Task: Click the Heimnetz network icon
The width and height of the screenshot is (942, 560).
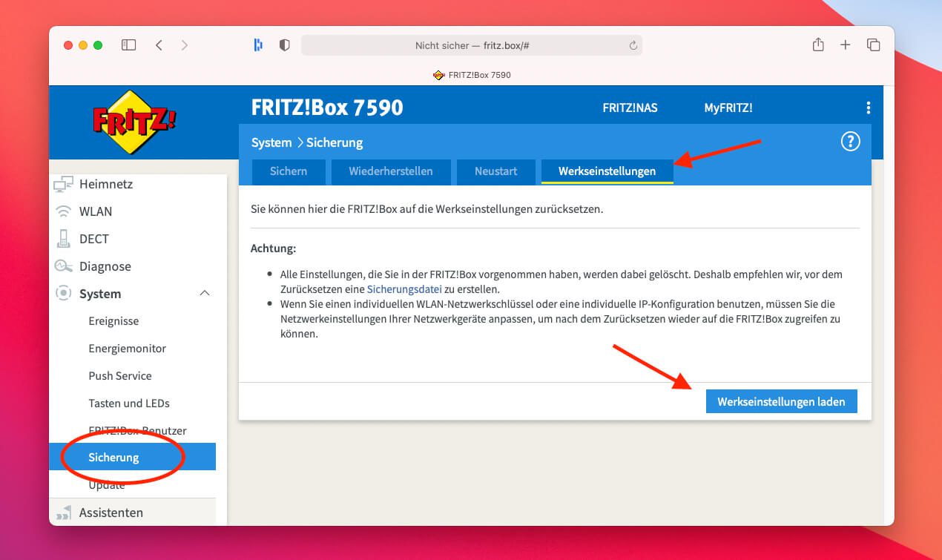Action: point(64,184)
